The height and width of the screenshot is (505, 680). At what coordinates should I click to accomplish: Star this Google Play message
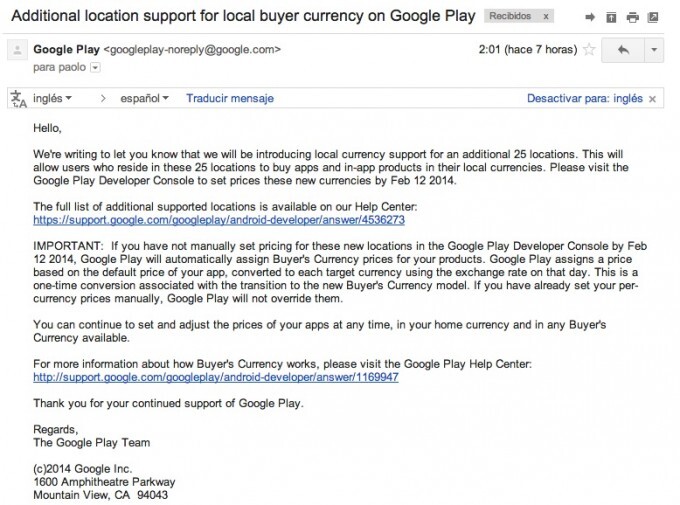[x=590, y=49]
